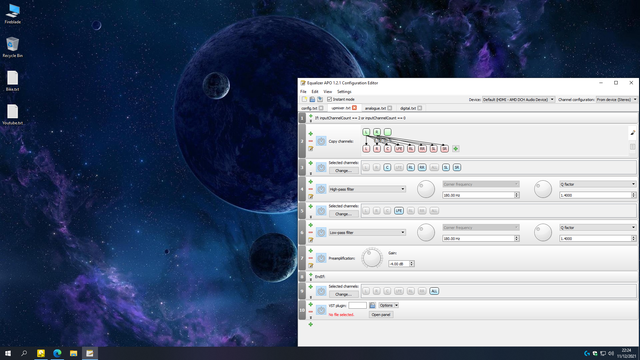Open Q factor dropdown in High-pass row

click(x=598, y=184)
